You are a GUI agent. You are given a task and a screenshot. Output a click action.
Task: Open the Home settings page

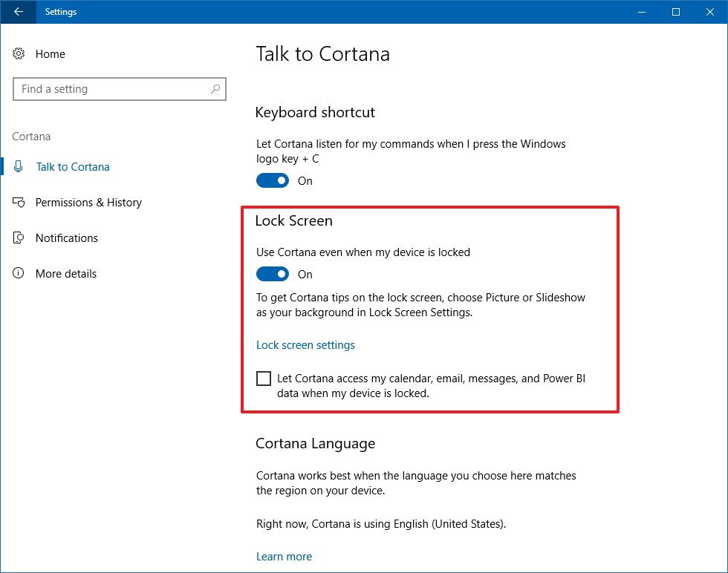tap(50, 53)
